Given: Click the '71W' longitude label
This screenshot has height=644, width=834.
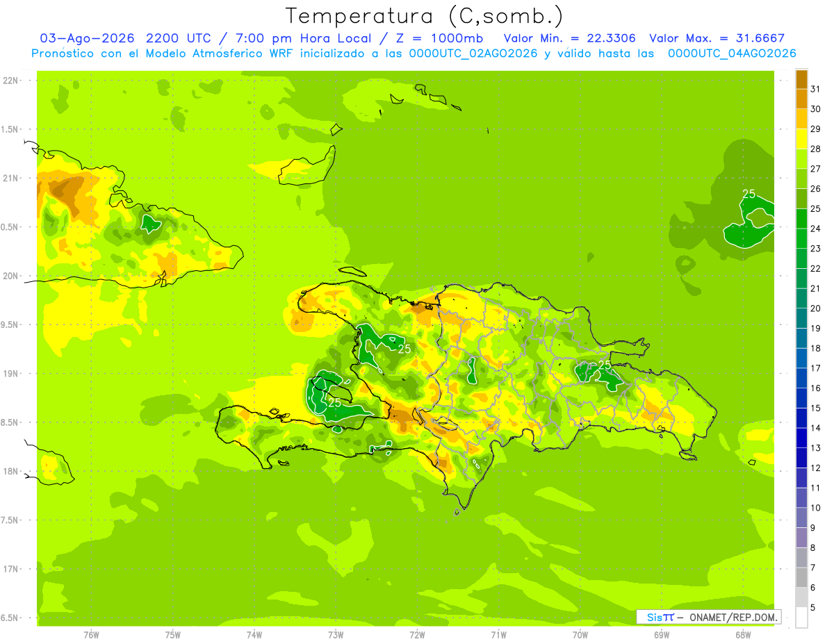Looking at the screenshot, I should pyautogui.click(x=498, y=634).
